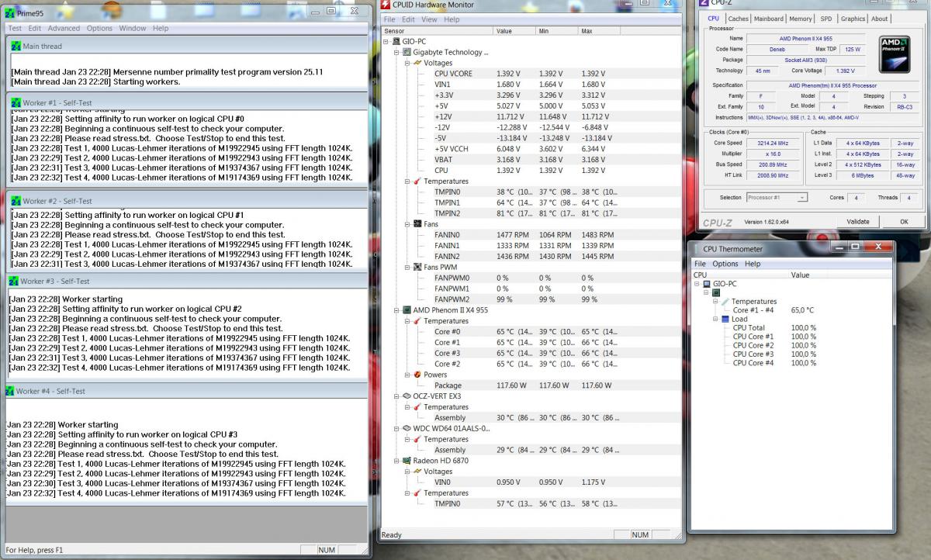This screenshot has width=931, height=560.
Task: Click the Fans icon in Hardware Monitor
Action: pyautogui.click(x=417, y=224)
